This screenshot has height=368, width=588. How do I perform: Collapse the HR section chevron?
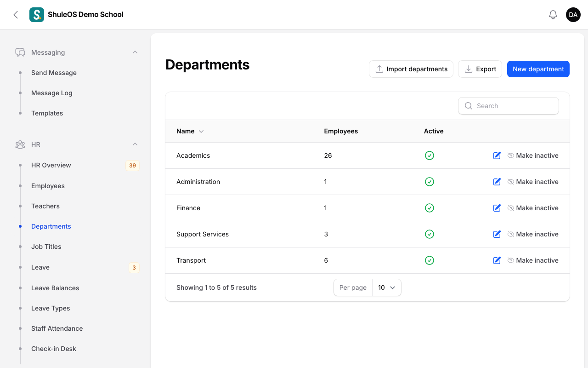pos(135,144)
